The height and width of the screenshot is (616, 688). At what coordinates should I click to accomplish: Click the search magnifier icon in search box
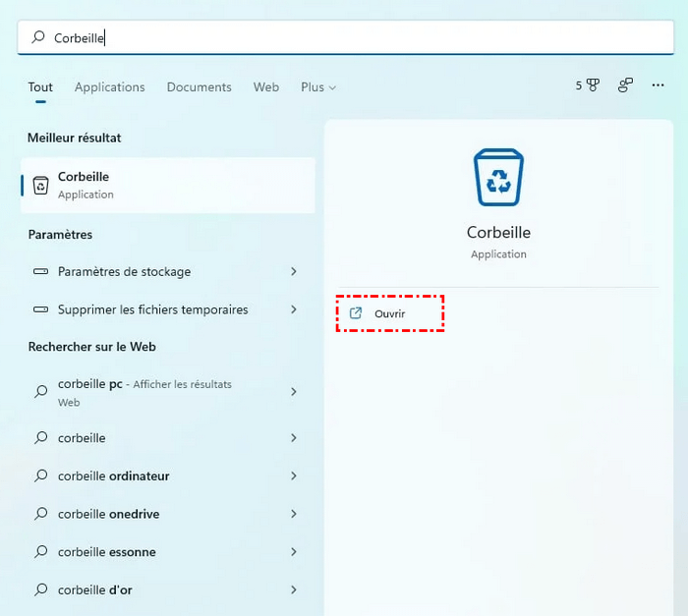coord(38,37)
